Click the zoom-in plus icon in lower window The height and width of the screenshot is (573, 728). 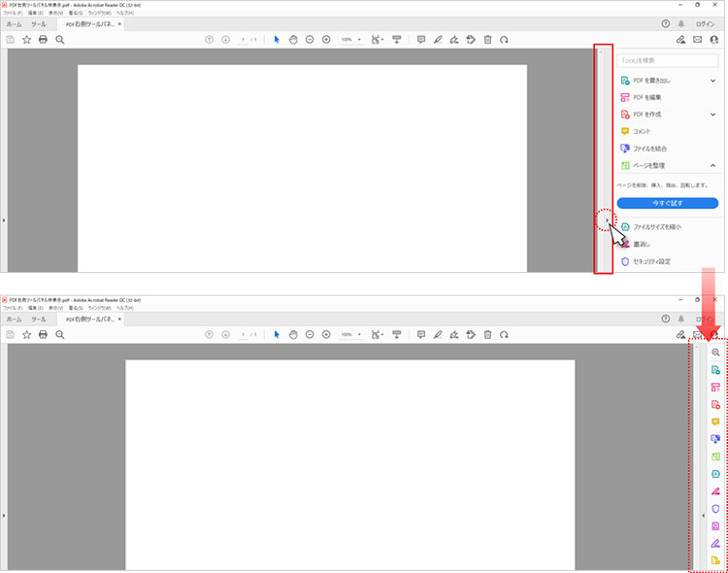pyautogui.click(x=326, y=334)
